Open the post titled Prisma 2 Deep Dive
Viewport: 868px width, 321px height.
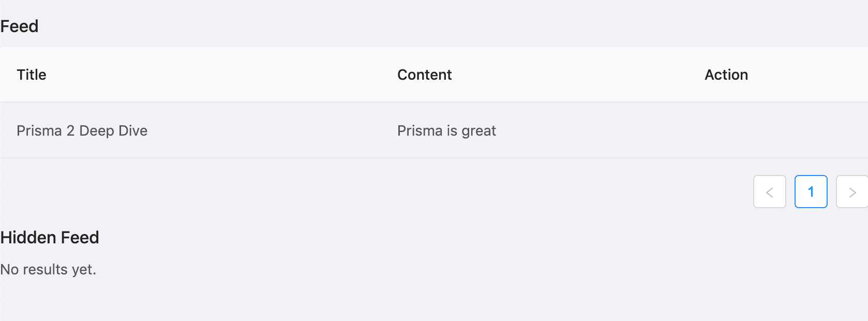pos(82,130)
